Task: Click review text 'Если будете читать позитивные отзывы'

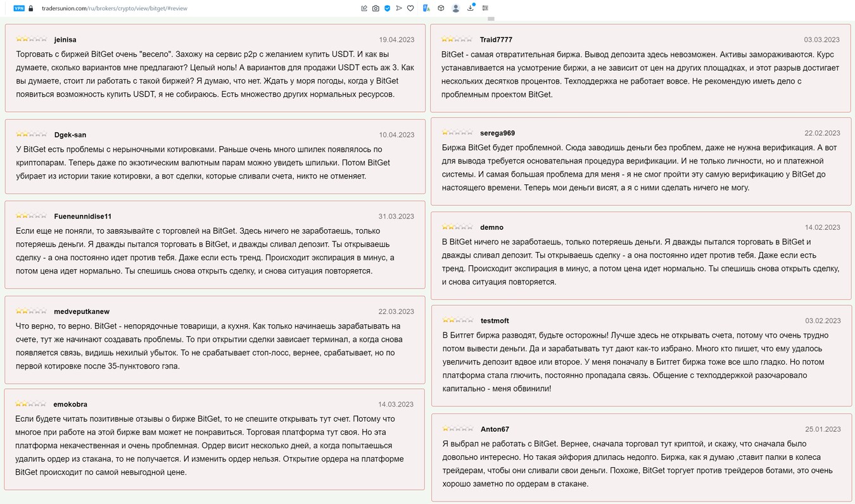Action: pyautogui.click(x=210, y=445)
